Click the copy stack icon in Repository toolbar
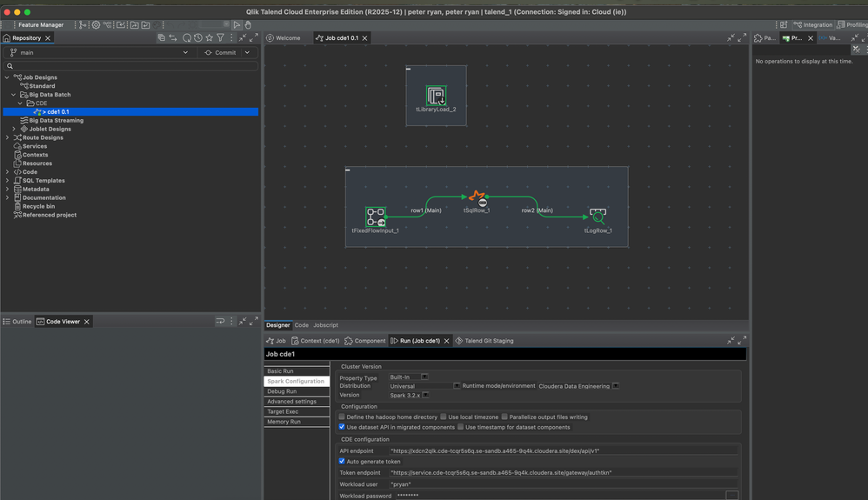868x500 pixels. [x=161, y=37]
